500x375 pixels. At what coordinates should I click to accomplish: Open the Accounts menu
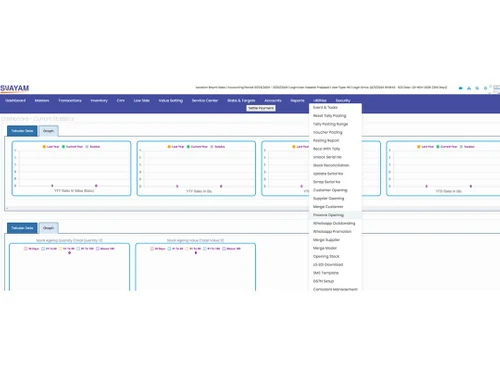tap(273, 100)
